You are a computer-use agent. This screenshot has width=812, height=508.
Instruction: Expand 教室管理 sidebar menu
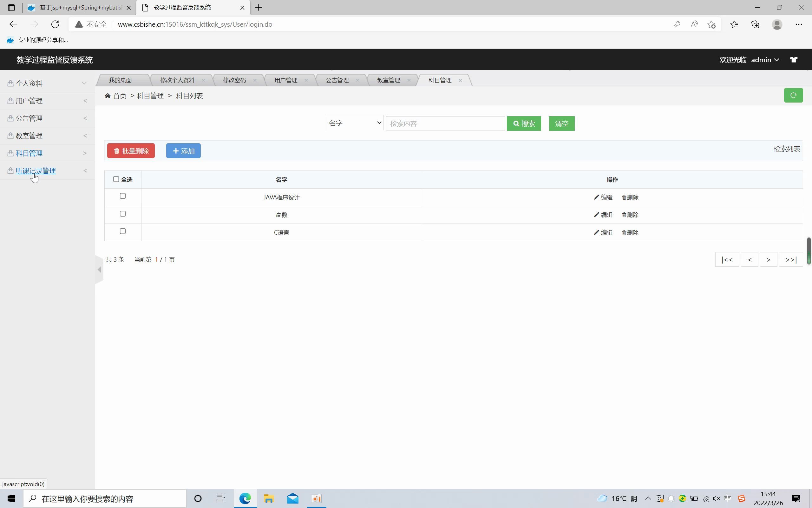[47, 136]
